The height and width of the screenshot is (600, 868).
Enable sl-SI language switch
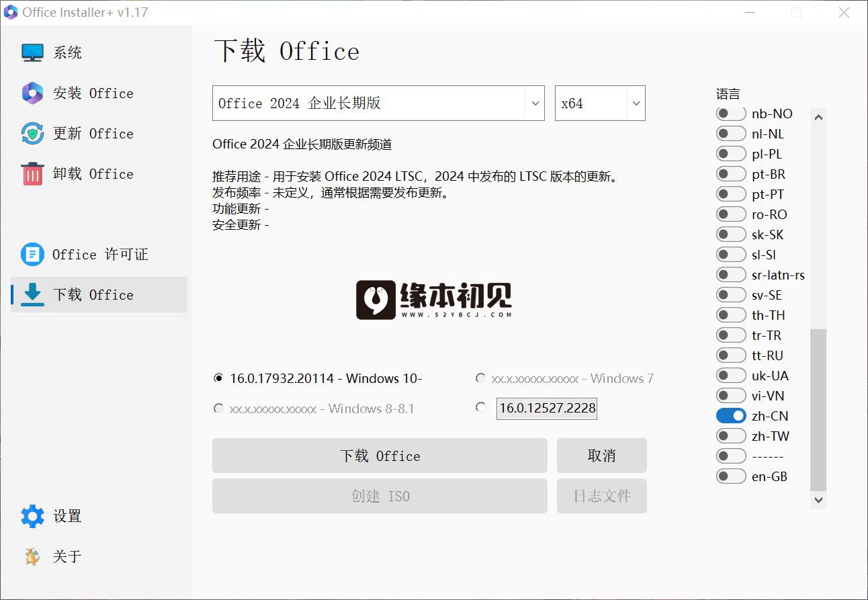point(731,255)
